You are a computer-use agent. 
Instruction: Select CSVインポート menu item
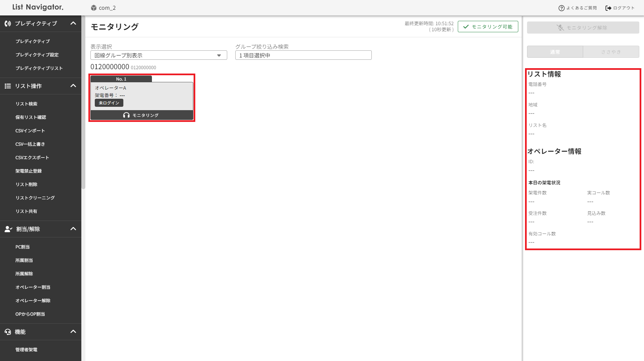point(30,131)
